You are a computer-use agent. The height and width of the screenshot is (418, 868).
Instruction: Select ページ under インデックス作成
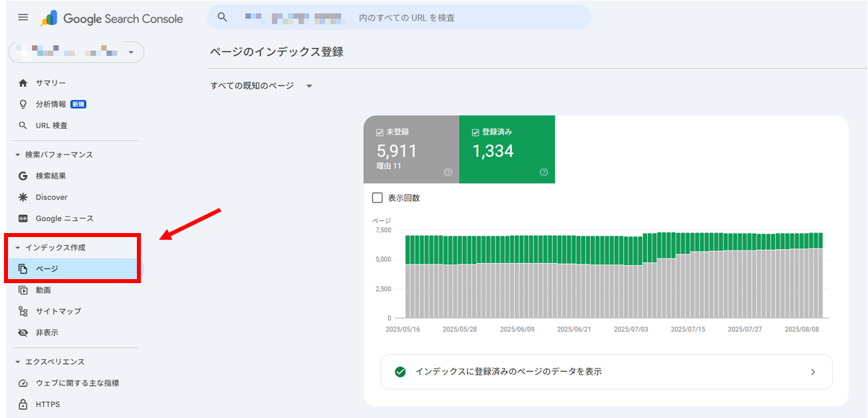point(74,269)
